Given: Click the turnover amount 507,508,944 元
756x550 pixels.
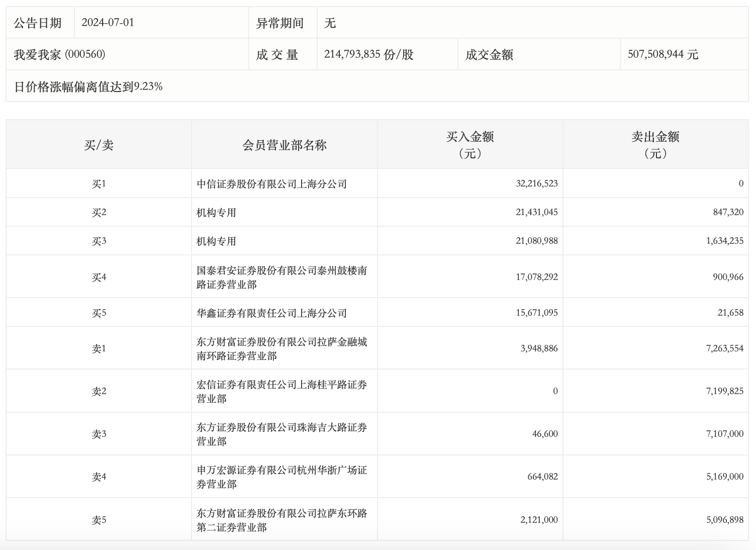Looking at the screenshot, I should pyautogui.click(x=663, y=54).
